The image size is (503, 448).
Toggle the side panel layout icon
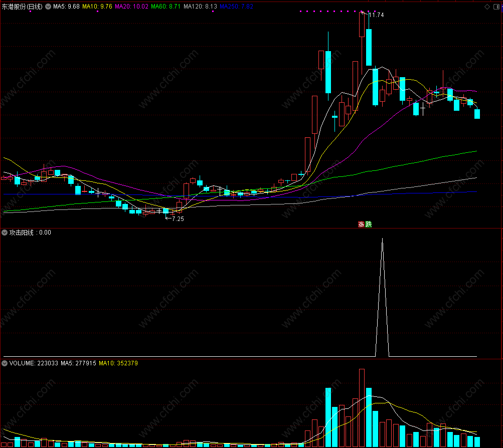pyautogui.click(x=496, y=7)
